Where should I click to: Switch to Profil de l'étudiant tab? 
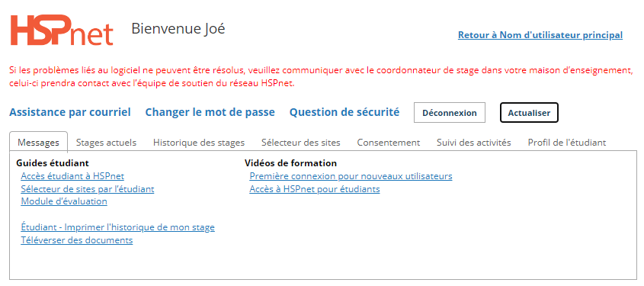click(x=567, y=143)
